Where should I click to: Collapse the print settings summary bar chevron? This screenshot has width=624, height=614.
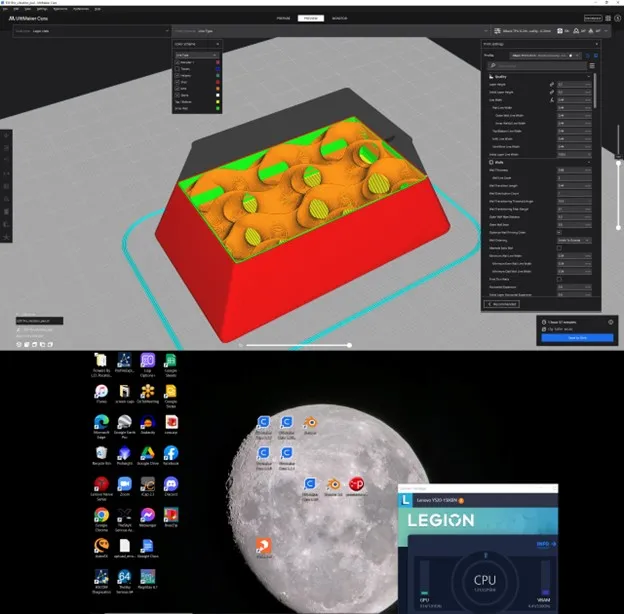coord(606,31)
